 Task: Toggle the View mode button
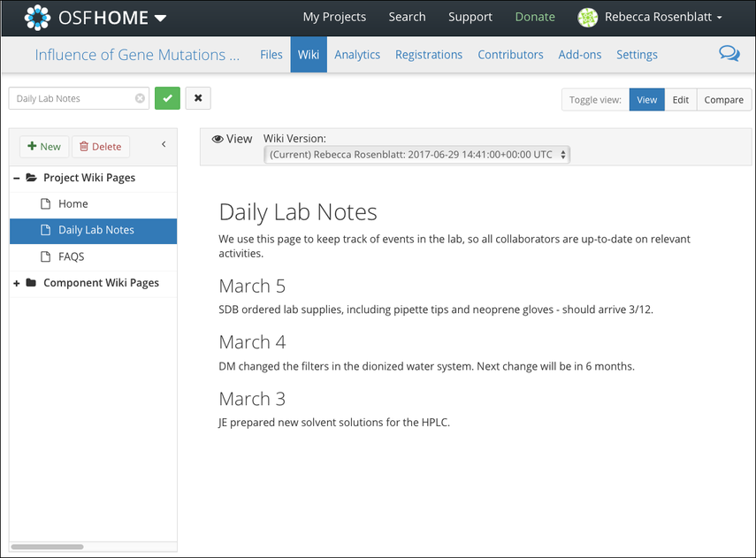point(646,100)
